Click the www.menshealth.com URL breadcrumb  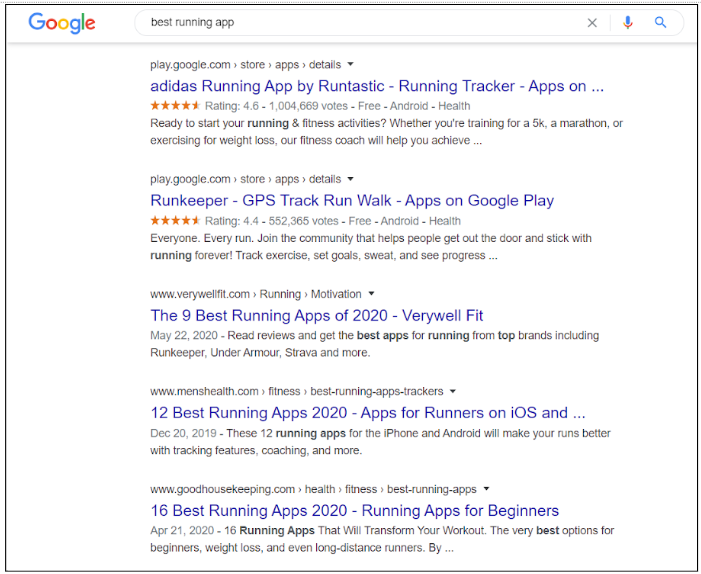[x=202, y=391]
